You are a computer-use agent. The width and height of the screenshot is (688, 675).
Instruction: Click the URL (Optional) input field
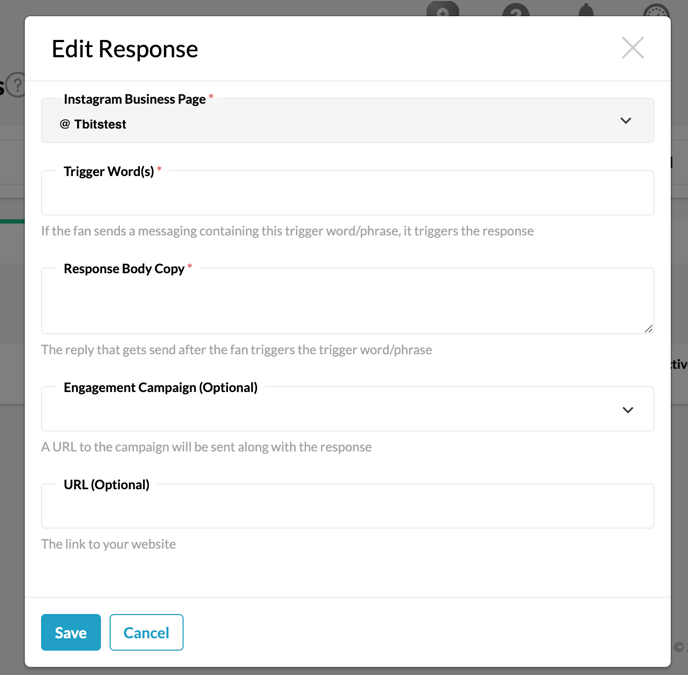[347, 508]
